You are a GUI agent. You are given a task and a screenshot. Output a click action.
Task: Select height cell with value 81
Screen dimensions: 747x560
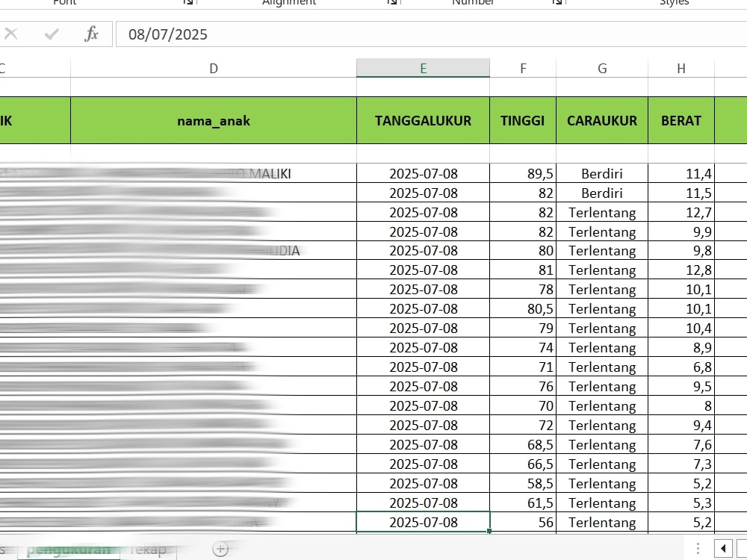pyautogui.click(x=523, y=270)
